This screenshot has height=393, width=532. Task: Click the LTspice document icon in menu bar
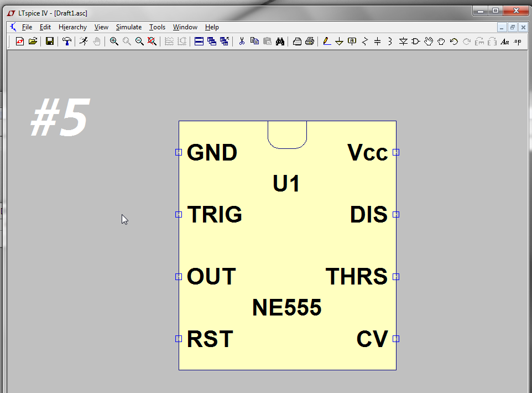coord(14,27)
